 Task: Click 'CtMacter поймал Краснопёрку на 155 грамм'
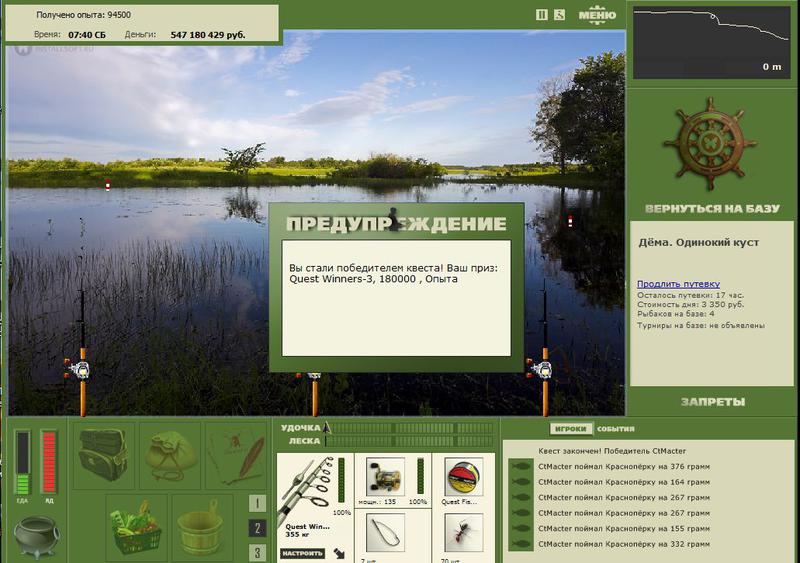[x=624, y=528]
